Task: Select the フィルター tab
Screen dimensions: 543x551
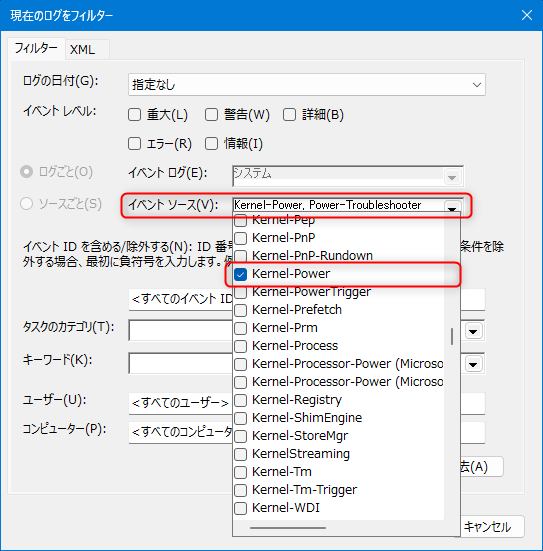Action: 36,48
